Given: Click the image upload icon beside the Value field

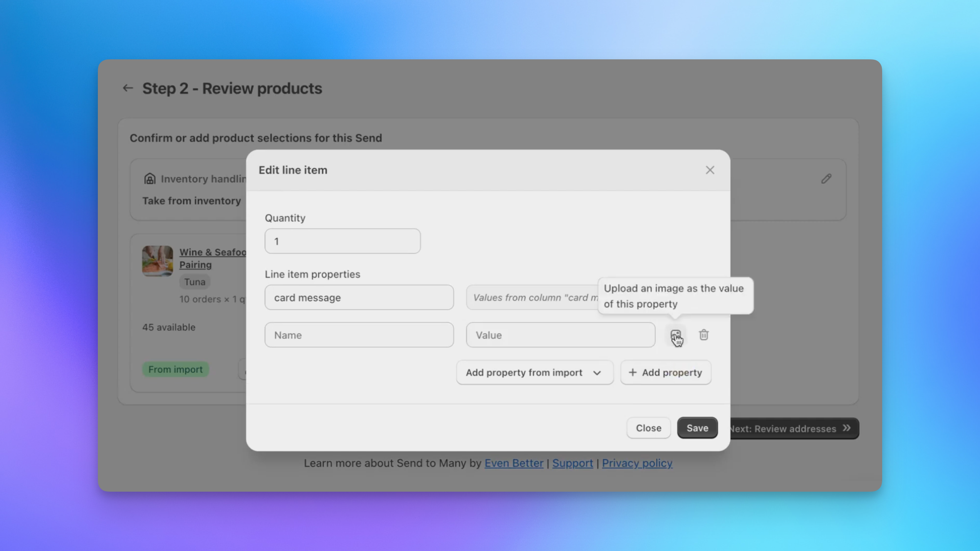Looking at the screenshot, I should [x=675, y=335].
